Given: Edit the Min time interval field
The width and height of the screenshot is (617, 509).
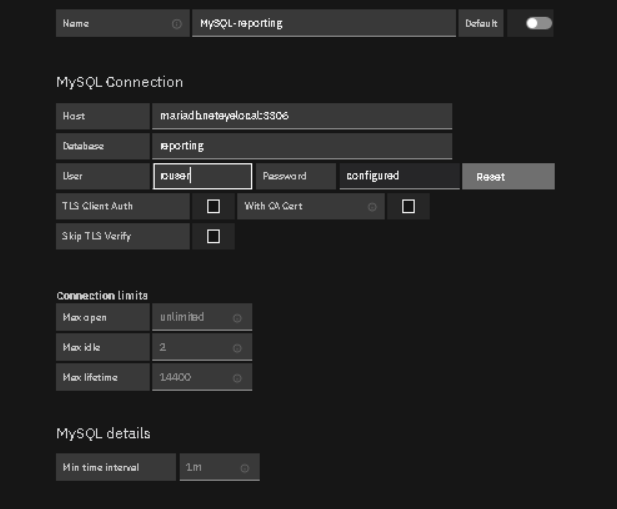Looking at the screenshot, I should 220,467.
